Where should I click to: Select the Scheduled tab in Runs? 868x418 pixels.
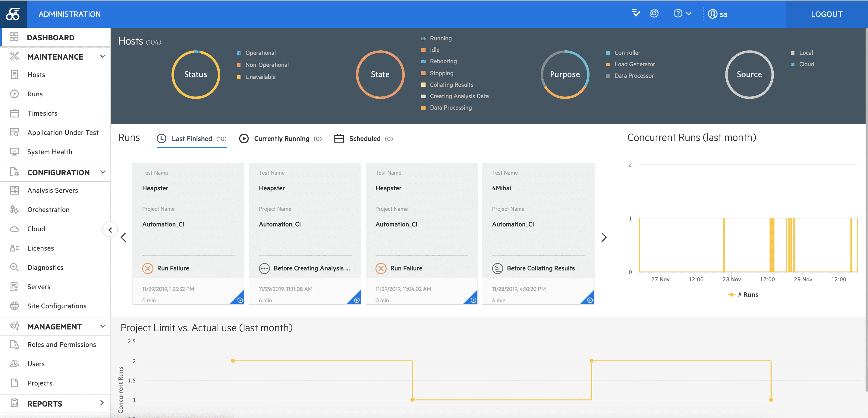pos(364,139)
